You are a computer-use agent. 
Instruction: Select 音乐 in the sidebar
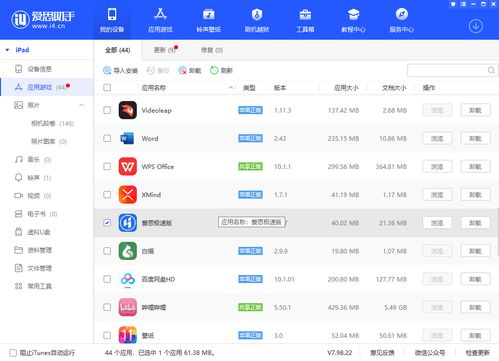coord(33,159)
